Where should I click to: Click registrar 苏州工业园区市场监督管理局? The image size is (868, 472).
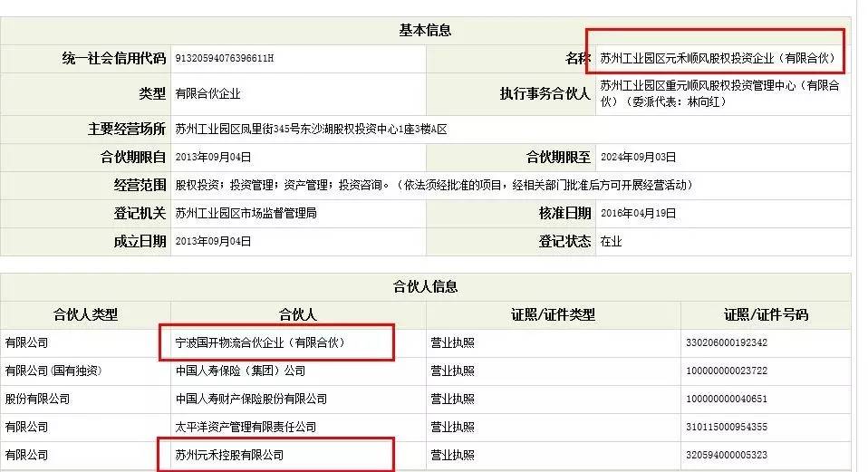point(246,213)
